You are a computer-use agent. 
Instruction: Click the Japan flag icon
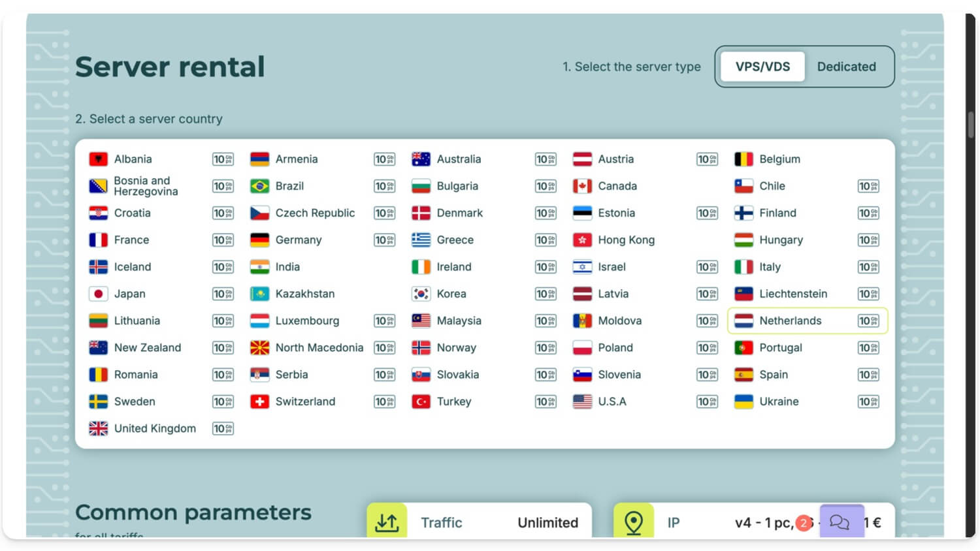coord(98,294)
